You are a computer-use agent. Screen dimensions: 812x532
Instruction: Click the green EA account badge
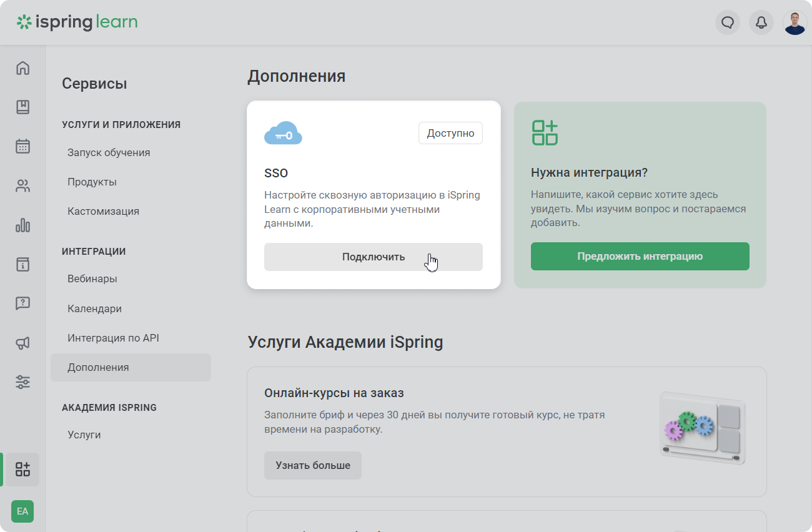click(x=22, y=511)
